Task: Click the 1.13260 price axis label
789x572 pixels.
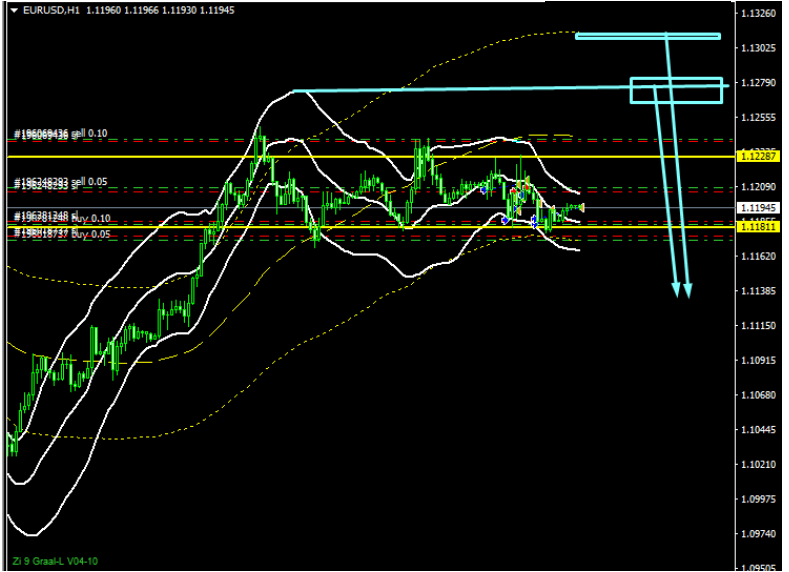Action: click(x=755, y=14)
